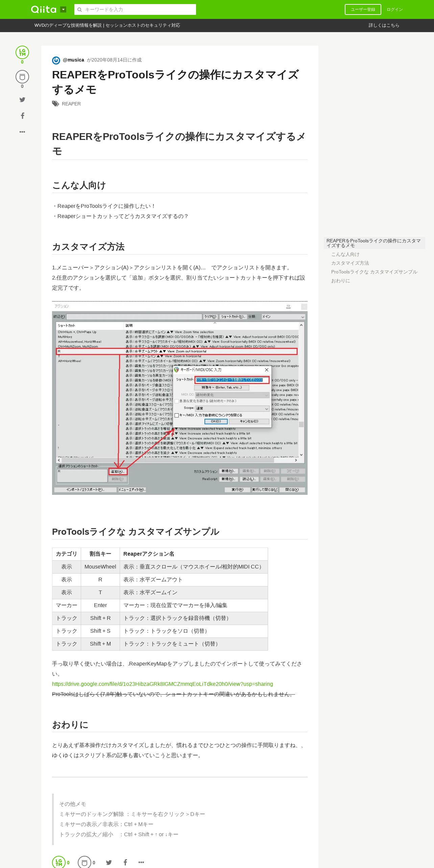
Task: Jump to おわりに in table of contents
Action: click(341, 281)
